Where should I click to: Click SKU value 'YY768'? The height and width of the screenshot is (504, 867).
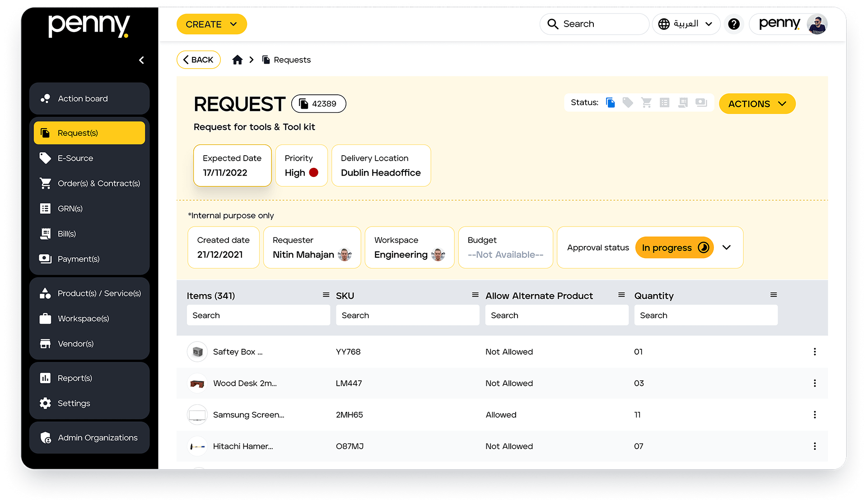point(348,351)
